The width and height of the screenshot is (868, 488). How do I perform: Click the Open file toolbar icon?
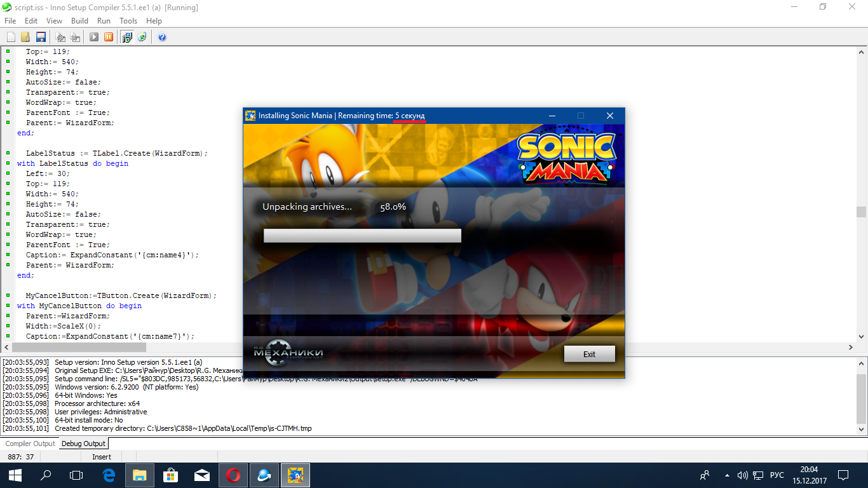25,37
